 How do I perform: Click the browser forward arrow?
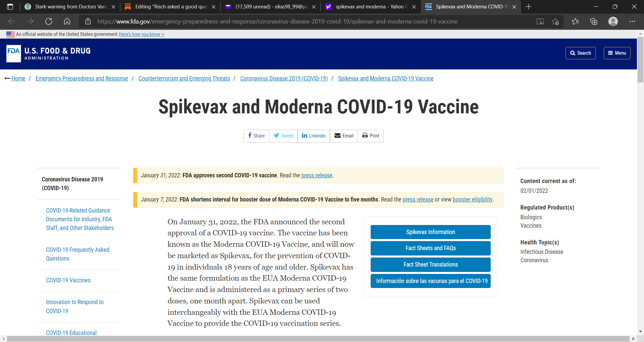(30, 21)
